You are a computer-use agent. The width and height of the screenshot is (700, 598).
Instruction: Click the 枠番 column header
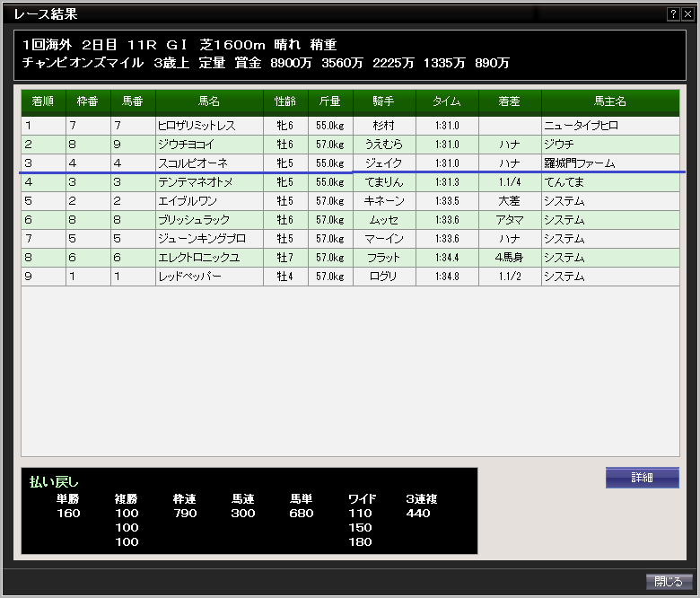point(88,102)
